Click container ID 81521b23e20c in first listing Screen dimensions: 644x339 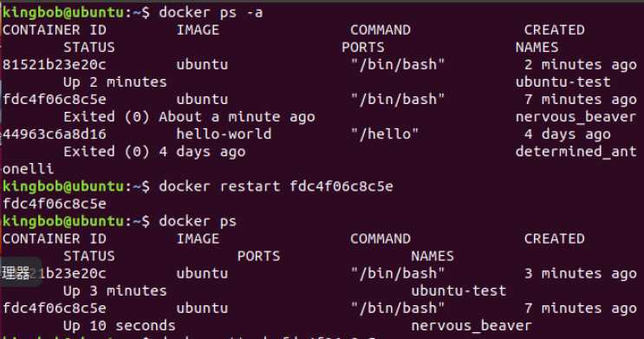pos(55,64)
